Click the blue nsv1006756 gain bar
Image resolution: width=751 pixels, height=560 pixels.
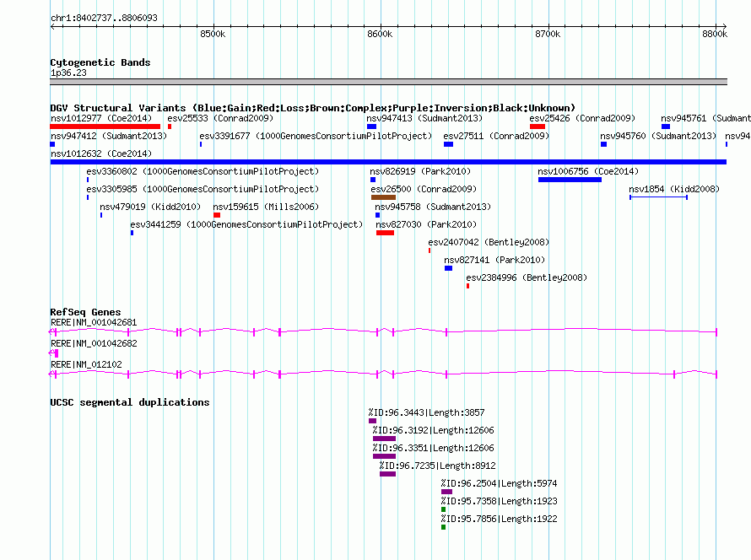click(x=570, y=180)
